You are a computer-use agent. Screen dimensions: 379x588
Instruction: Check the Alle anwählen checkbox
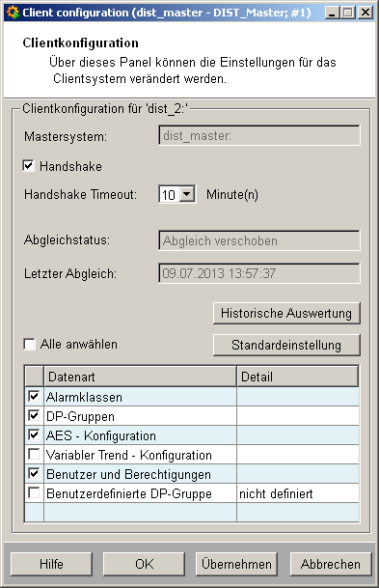tap(29, 344)
